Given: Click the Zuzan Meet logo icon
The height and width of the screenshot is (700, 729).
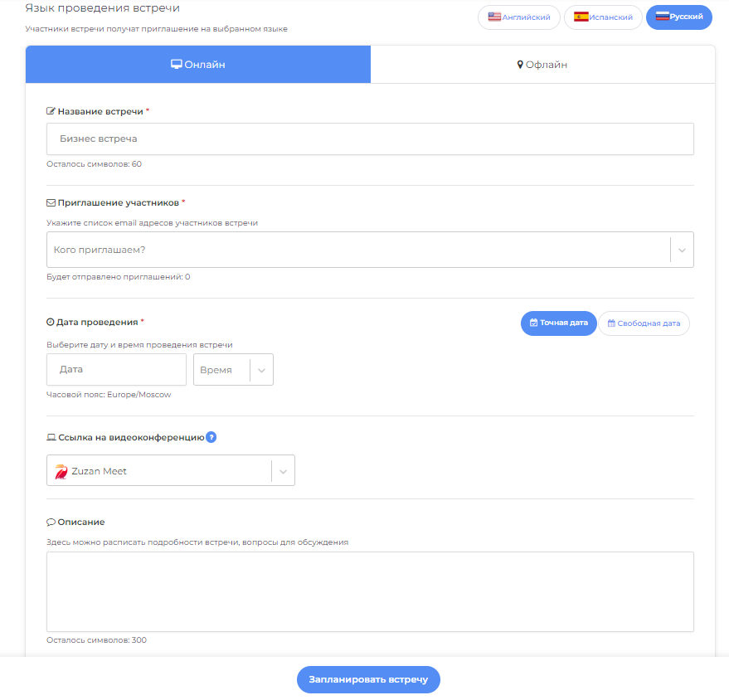Looking at the screenshot, I should (61, 471).
